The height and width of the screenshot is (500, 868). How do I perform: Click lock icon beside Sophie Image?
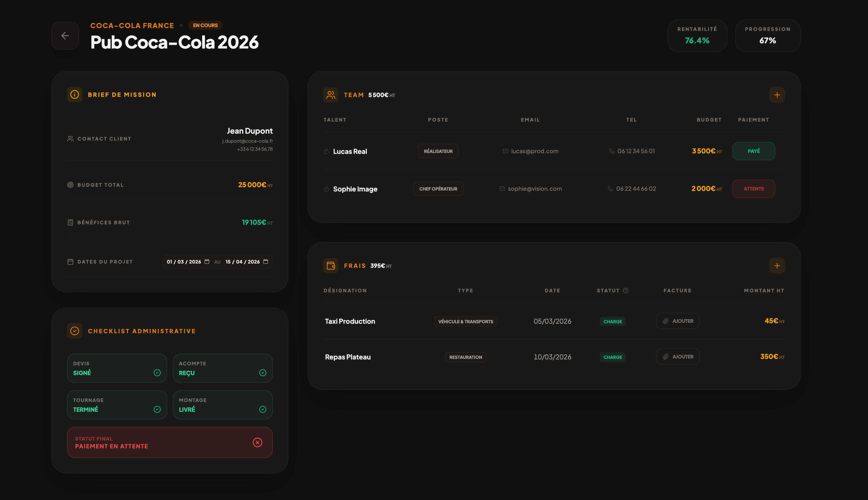point(326,189)
